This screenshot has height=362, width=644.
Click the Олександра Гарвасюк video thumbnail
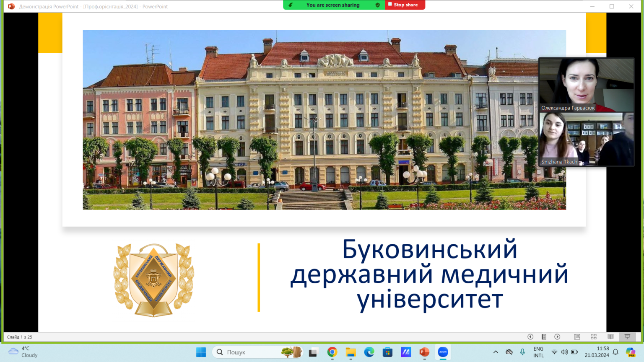[586, 85]
